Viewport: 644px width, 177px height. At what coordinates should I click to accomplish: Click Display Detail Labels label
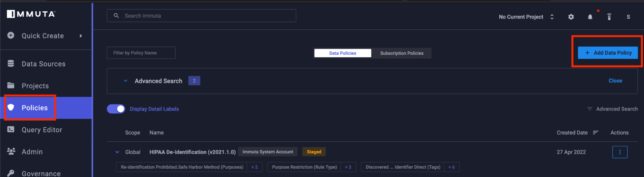coord(154,109)
